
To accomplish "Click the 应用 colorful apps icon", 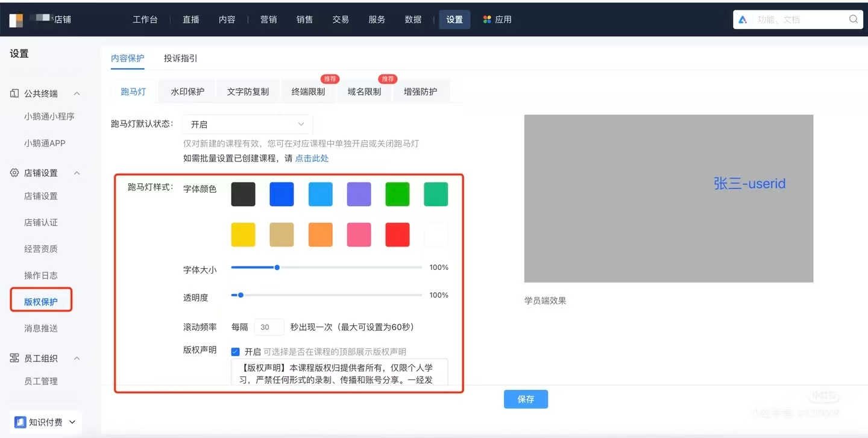I will pos(487,19).
